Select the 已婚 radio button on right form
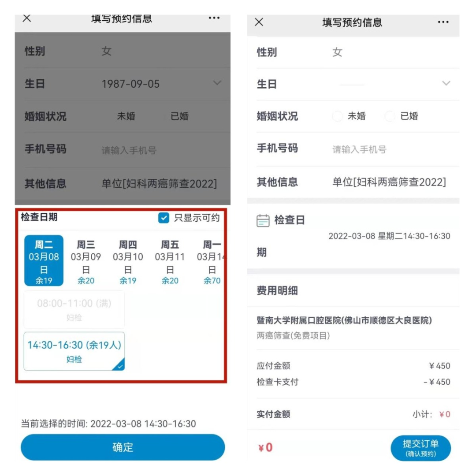The width and height of the screenshot is (476, 476). tap(390, 116)
